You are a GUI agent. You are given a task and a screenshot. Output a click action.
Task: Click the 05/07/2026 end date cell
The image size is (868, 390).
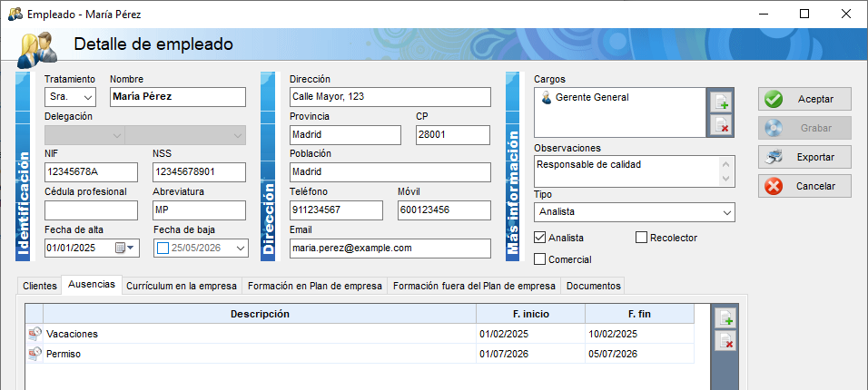639,354
